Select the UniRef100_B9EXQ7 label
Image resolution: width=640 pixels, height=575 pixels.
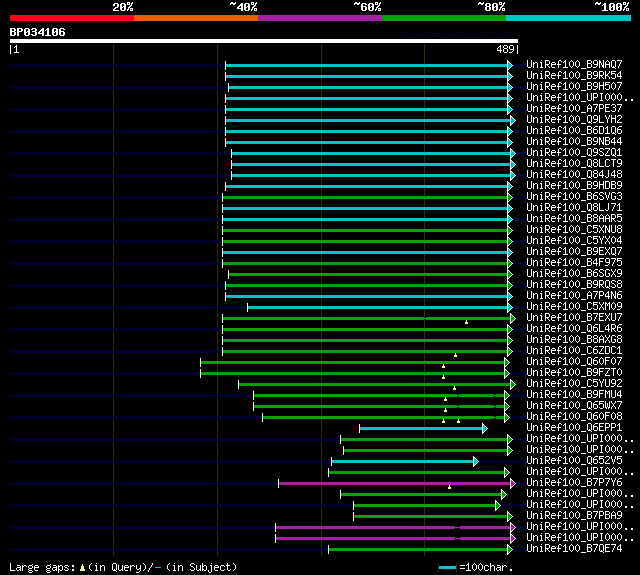[x=574, y=252]
